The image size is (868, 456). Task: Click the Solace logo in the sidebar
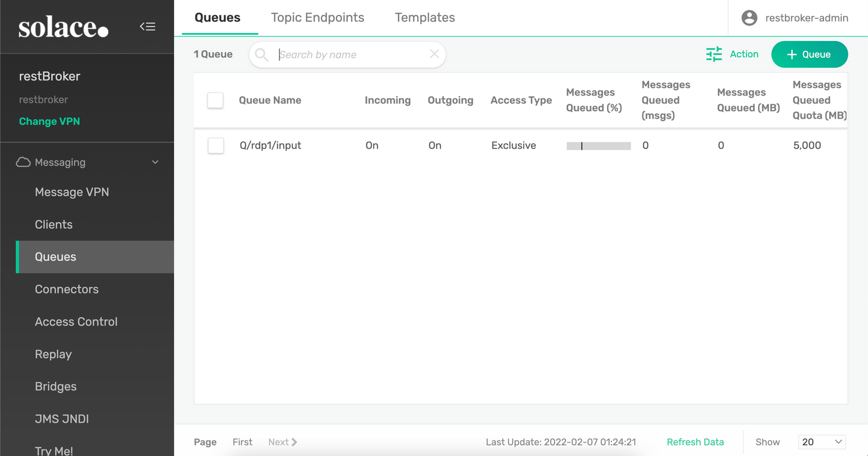click(64, 27)
